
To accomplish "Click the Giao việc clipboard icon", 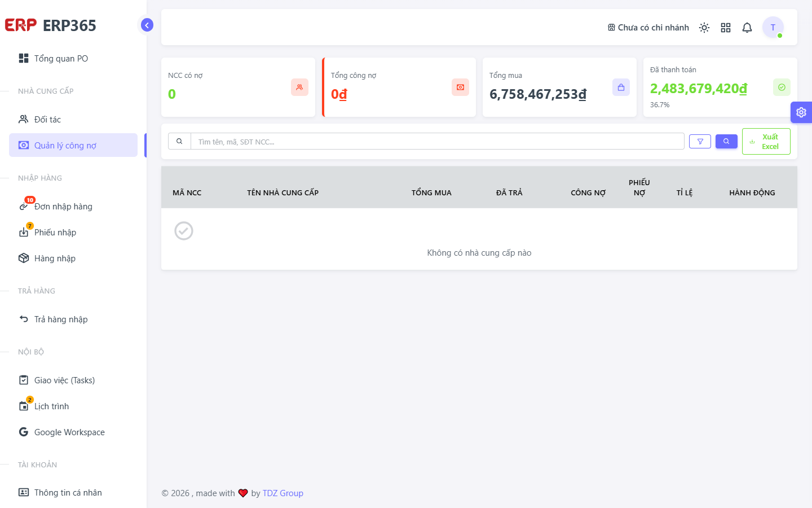I will (24, 380).
